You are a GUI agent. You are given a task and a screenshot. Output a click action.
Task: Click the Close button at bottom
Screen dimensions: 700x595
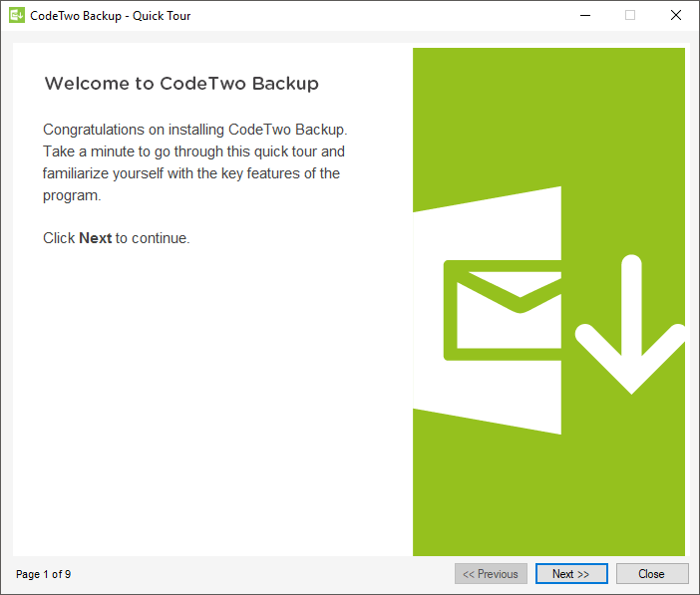click(x=652, y=574)
